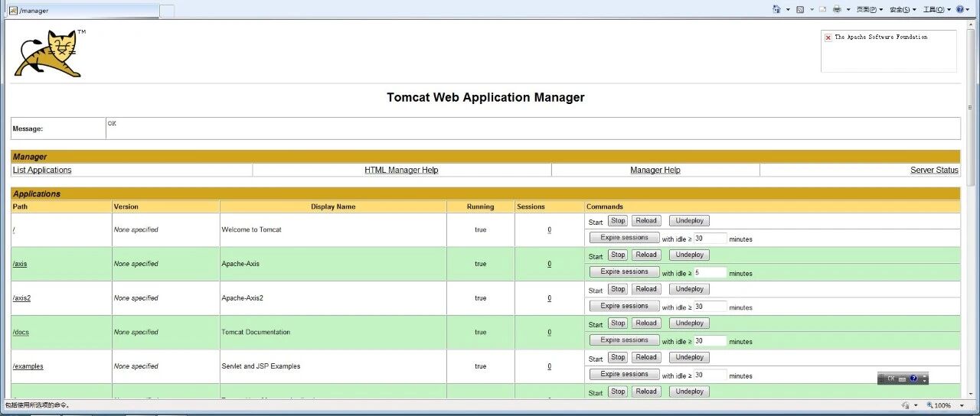Click idle minutes field for root application
980x416 pixels.
(x=710, y=239)
